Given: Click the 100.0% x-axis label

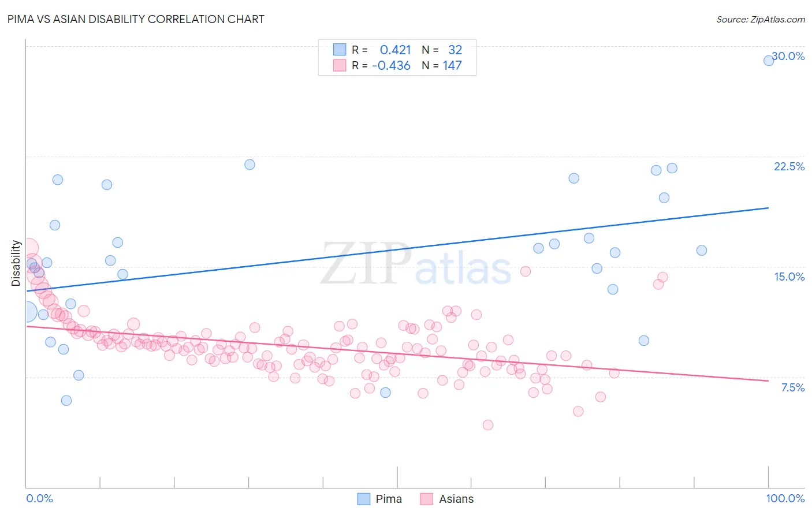Looking at the screenshot, I should click(785, 498).
